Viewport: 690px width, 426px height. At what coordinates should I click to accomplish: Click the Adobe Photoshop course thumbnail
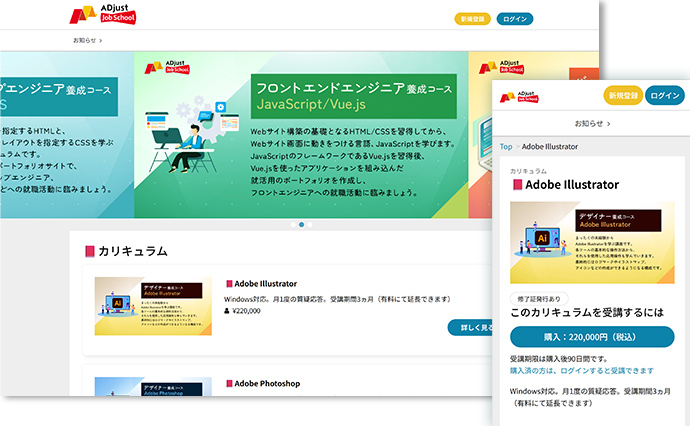[x=153, y=386]
